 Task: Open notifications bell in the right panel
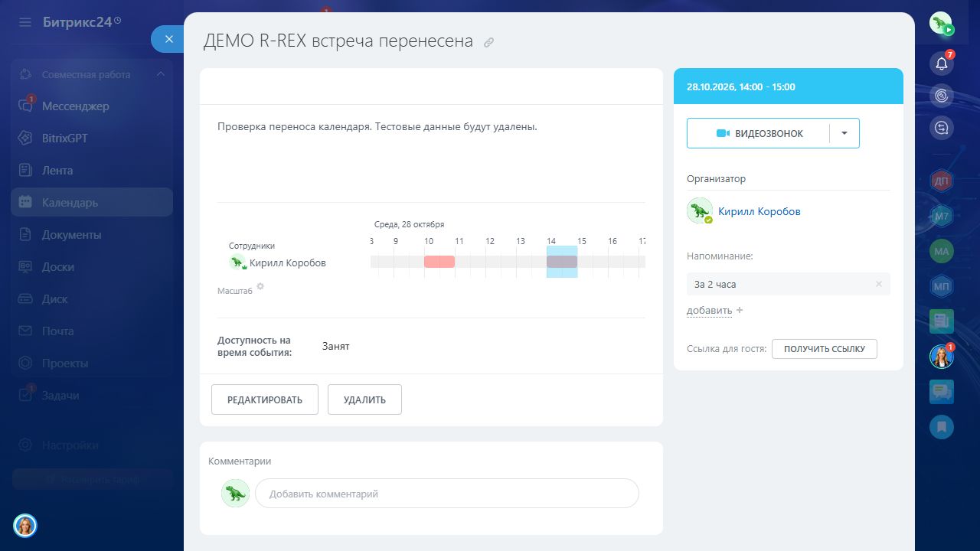click(942, 63)
